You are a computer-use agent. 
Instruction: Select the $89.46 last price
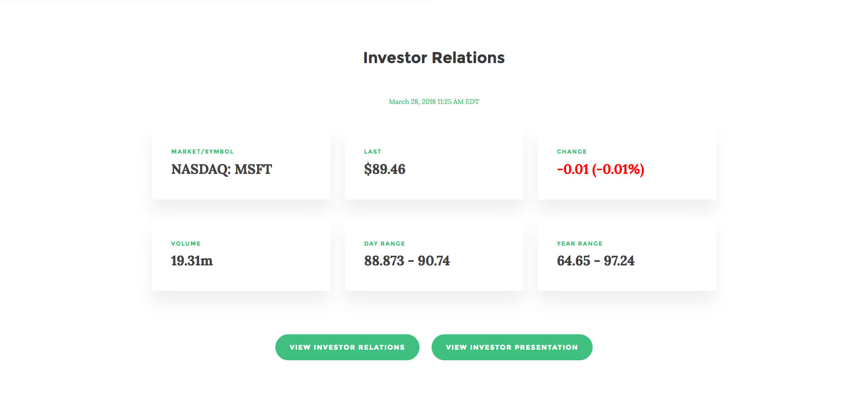(x=385, y=170)
